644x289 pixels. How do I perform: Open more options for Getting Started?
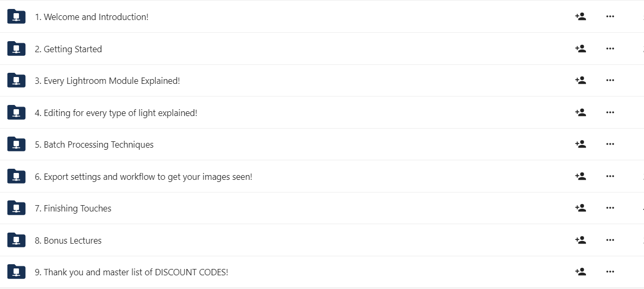click(x=610, y=49)
